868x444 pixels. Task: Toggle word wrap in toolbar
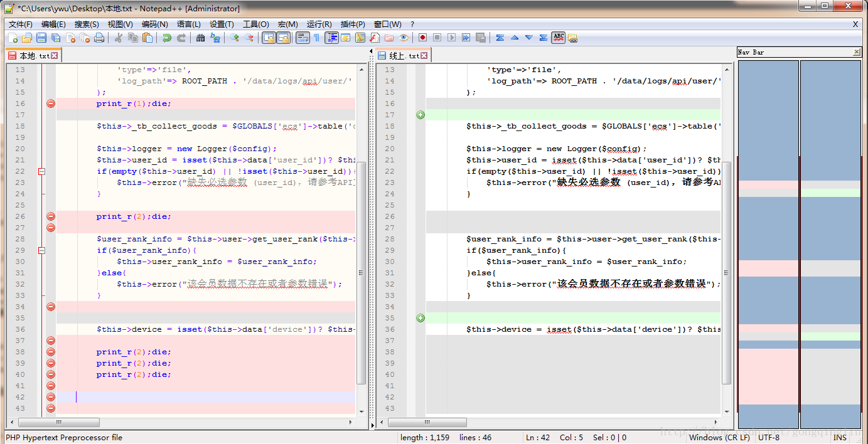click(x=303, y=38)
